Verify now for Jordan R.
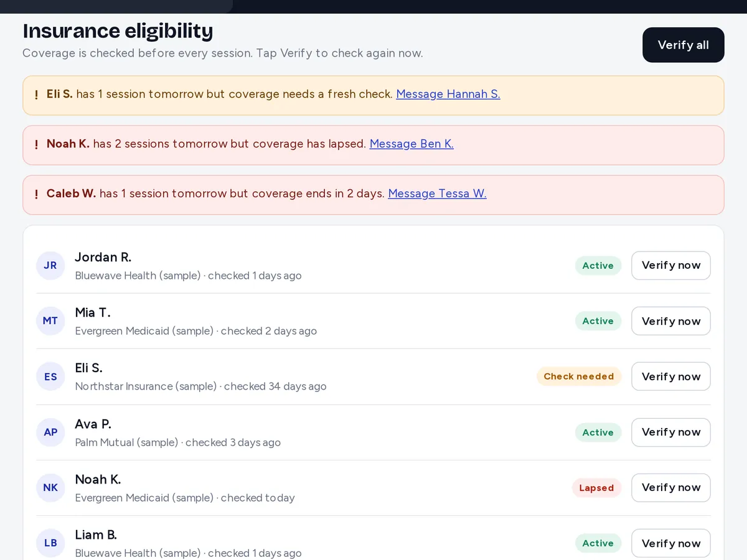Image resolution: width=747 pixels, height=560 pixels. 671,266
